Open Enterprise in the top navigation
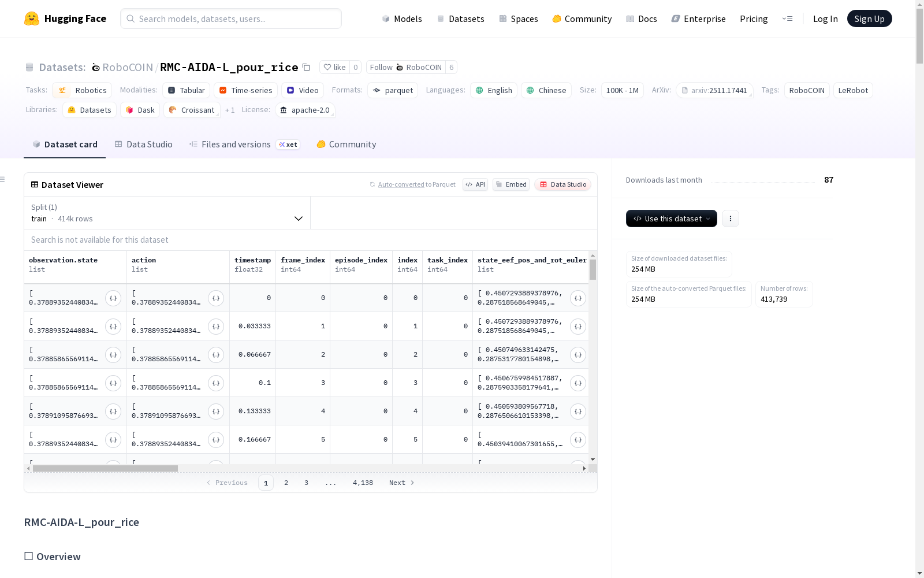The width and height of the screenshot is (924, 578). (699, 18)
